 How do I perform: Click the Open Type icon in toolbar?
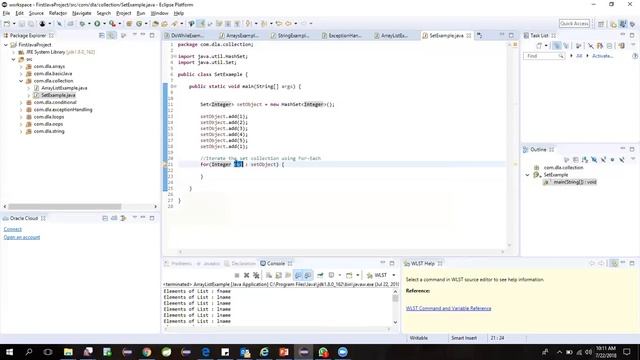pyautogui.click(x=156, y=24)
